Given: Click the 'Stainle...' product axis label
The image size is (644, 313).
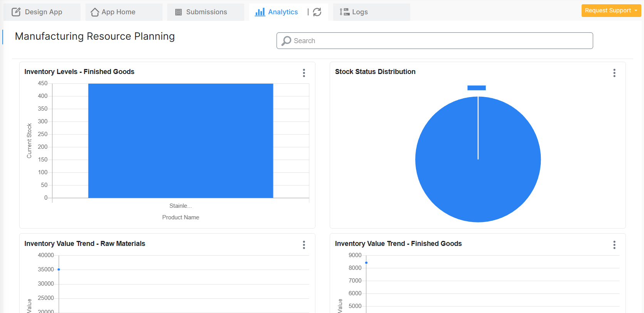Looking at the screenshot, I should pyautogui.click(x=181, y=206).
